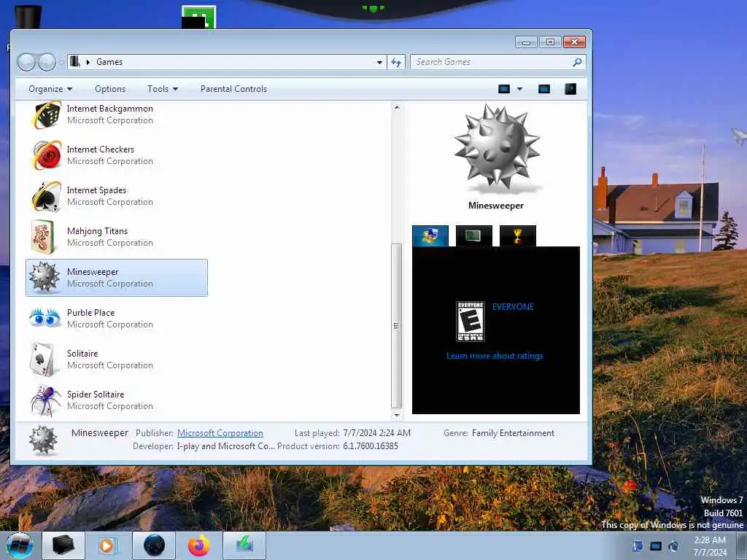The height and width of the screenshot is (560, 747).
Task: Click the monitor tray icon
Action: click(656, 545)
